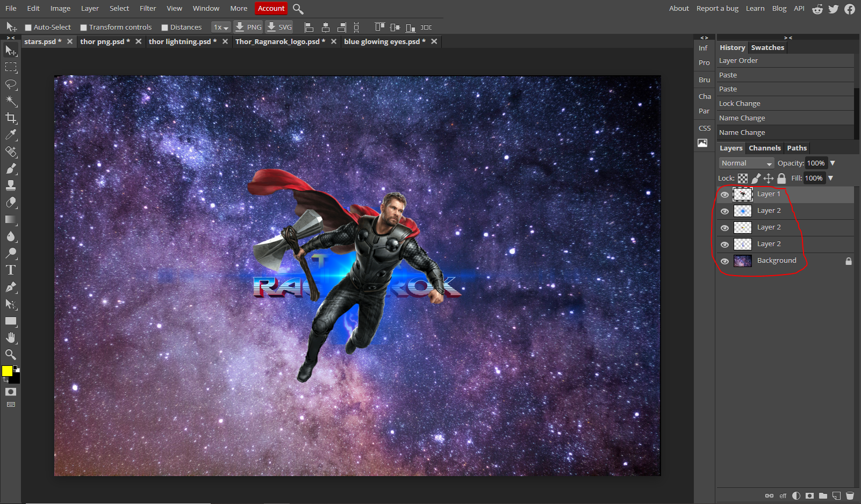The height and width of the screenshot is (504, 861).
Task: Link layers using the chain icon
Action: (x=769, y=495)
